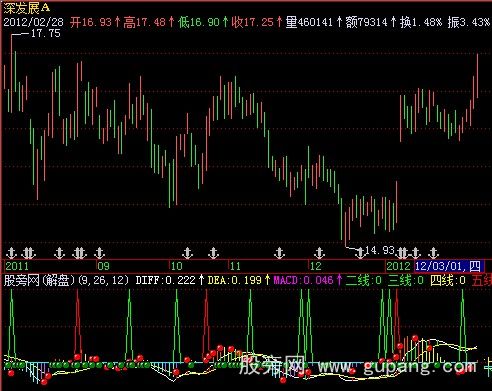Click the anchor marker just left of the 11 month label
492x391 pixels.
point(213,253)
